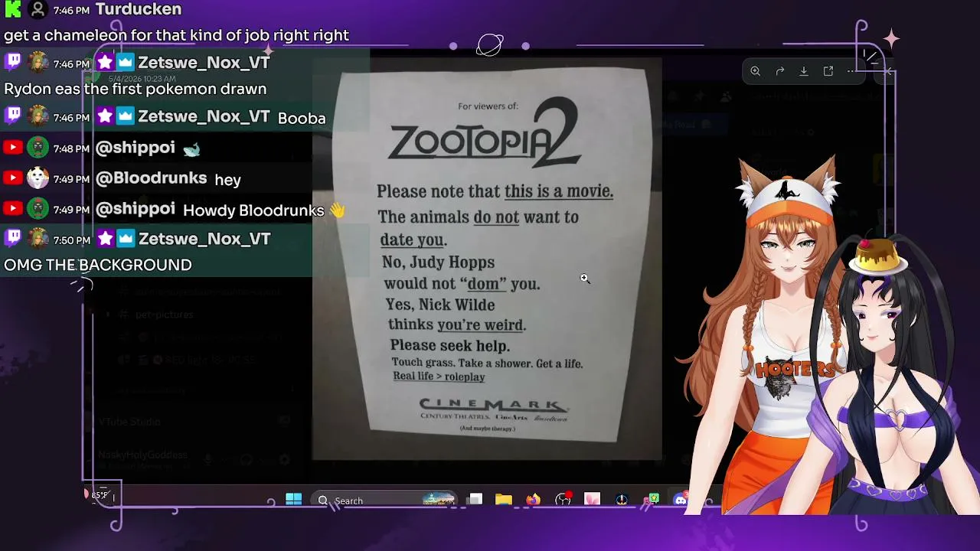The height and width of the screenshot is (551, 980).
Task: Open the pink app icon on the taskbar
Action: (593, 500)
